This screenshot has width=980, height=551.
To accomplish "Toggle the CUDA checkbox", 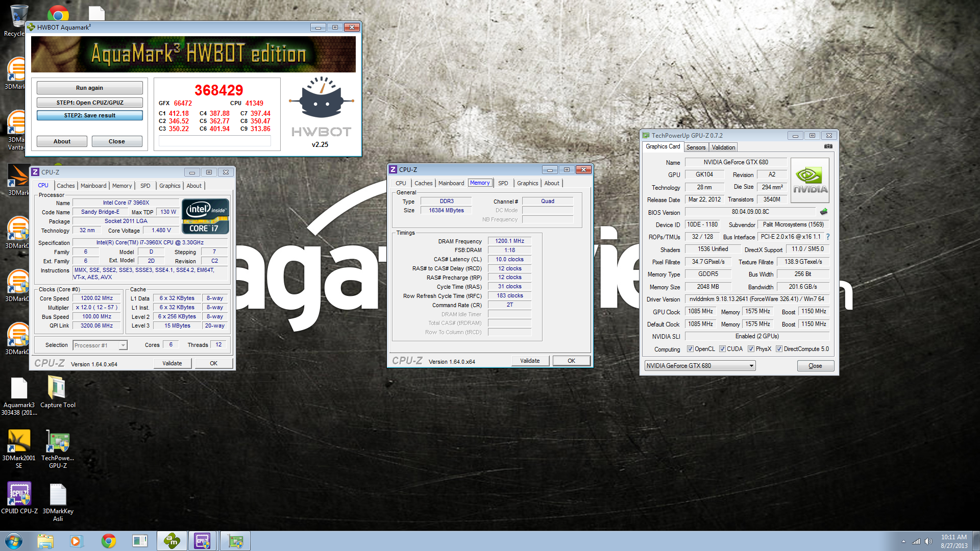I will (x=722, y=349).
